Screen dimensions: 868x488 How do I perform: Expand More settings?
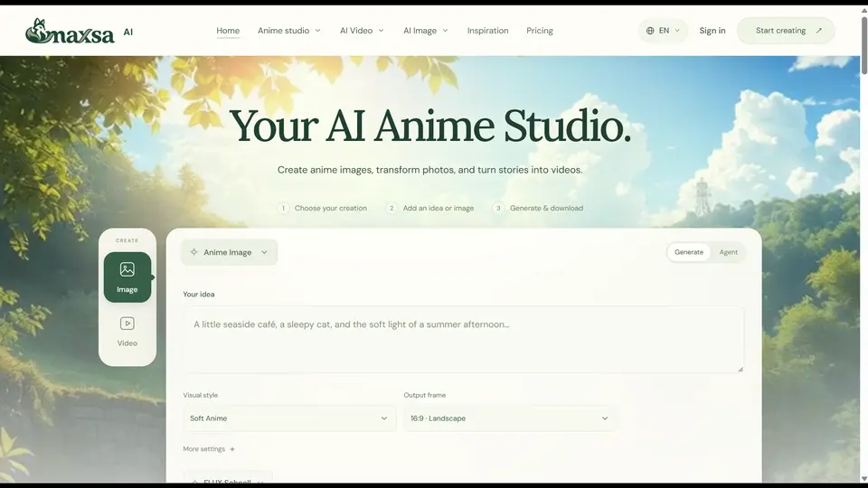209,449
